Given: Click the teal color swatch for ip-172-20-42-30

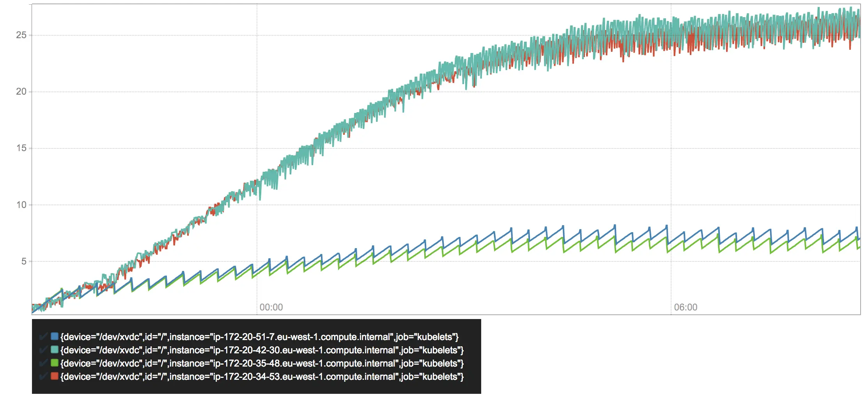Looking at the screenshot, I should pyautogui.click(x=54, y=350).
